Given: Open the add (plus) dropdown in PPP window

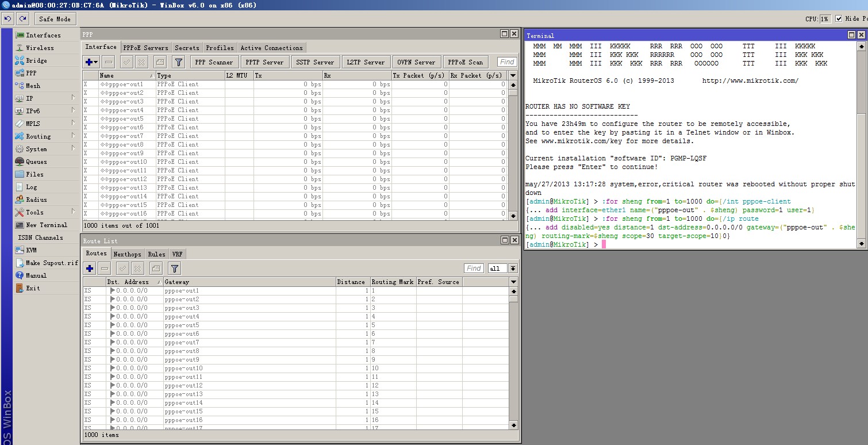Looking at the screenshot, I should pos(91,62).
